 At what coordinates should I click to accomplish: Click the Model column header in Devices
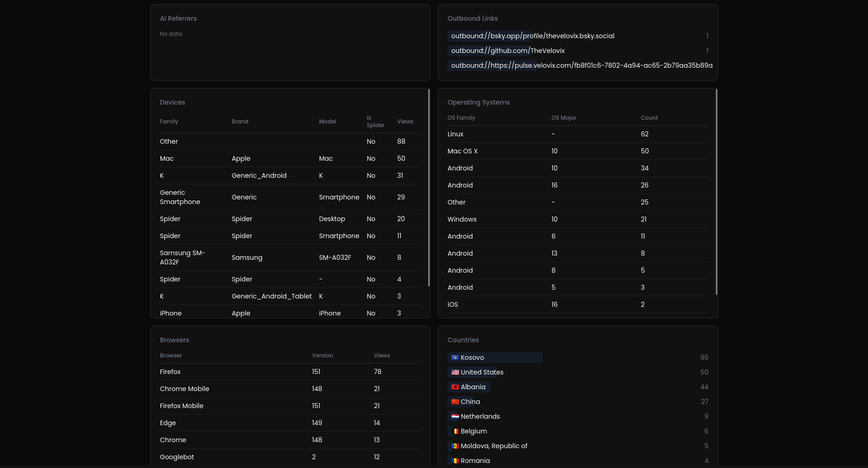[327, 122]
